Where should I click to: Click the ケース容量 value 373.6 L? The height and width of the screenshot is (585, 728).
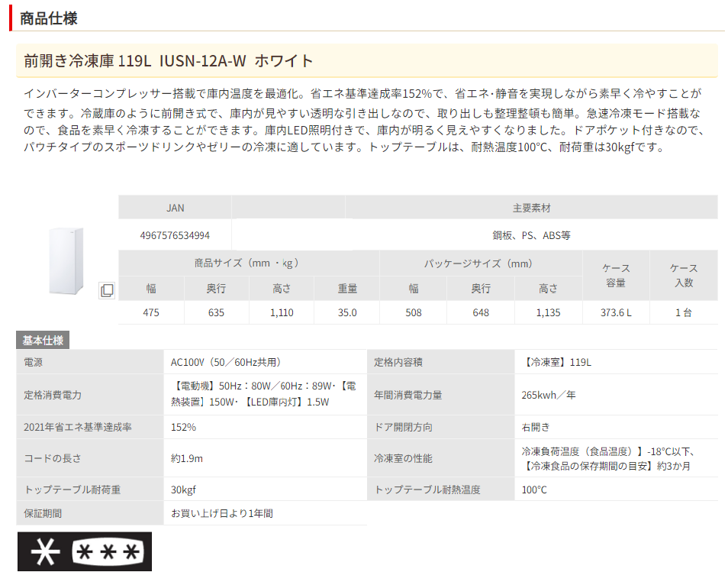(x=616, y=312)
